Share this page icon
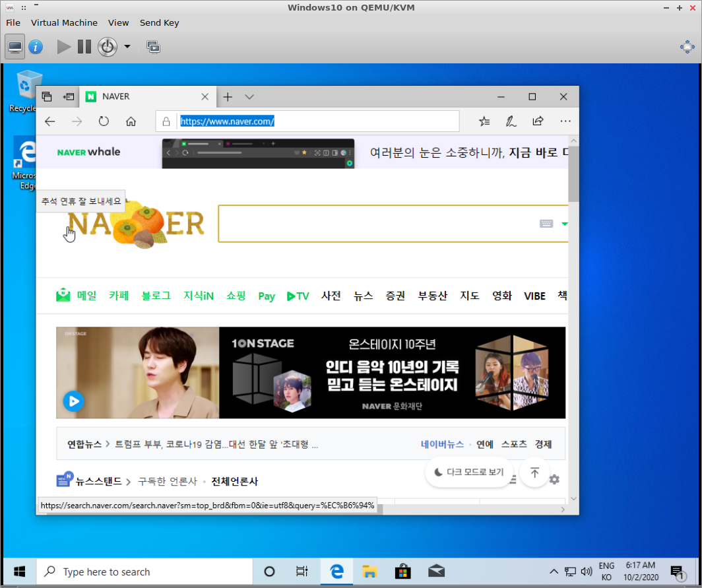 click(538, 121)
